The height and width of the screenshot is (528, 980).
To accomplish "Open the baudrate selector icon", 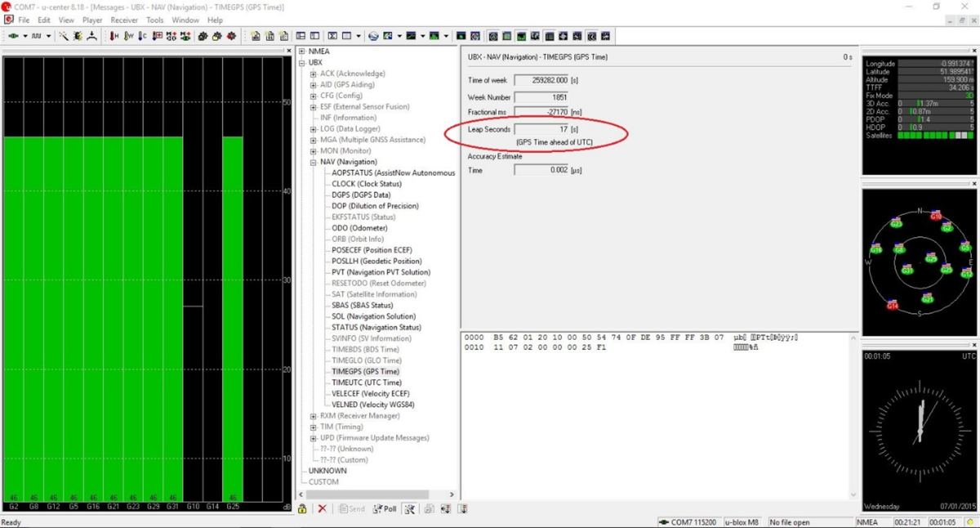I will point(36,36).
